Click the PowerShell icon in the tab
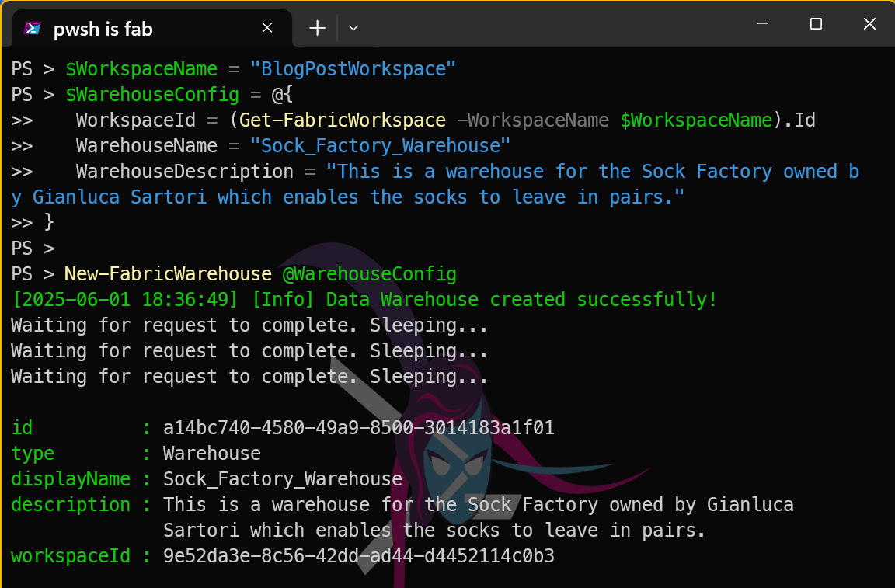The height and width of the screenshot is (588, 895). tap(32, 29)
